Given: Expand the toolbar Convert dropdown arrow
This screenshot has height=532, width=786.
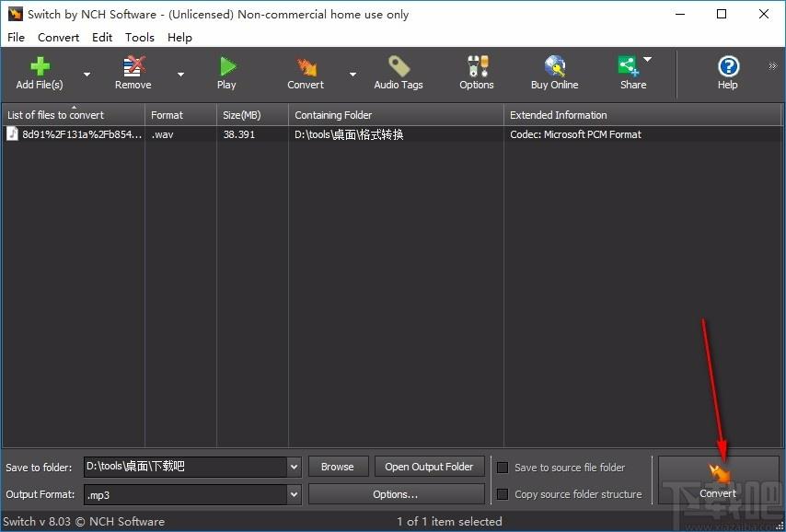Looking at the screenshot, I should pyautogui.click(x=353, y=75).
